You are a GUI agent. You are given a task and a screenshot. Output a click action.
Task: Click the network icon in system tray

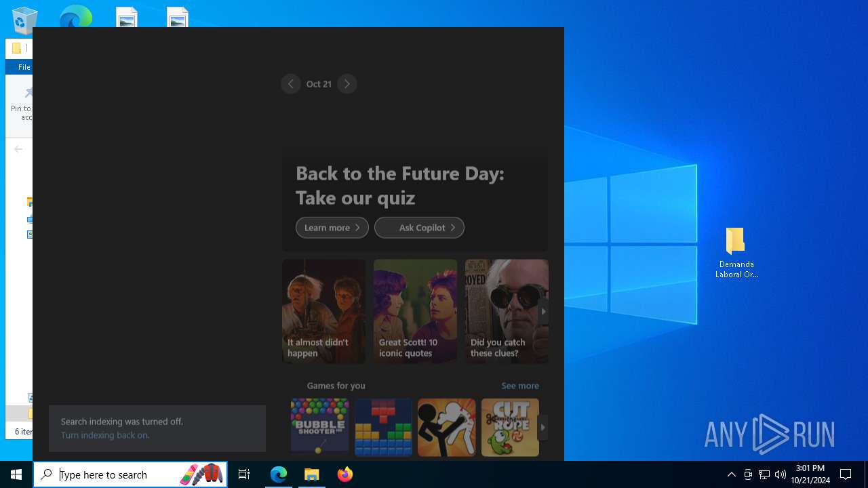(x=764, y=474)
